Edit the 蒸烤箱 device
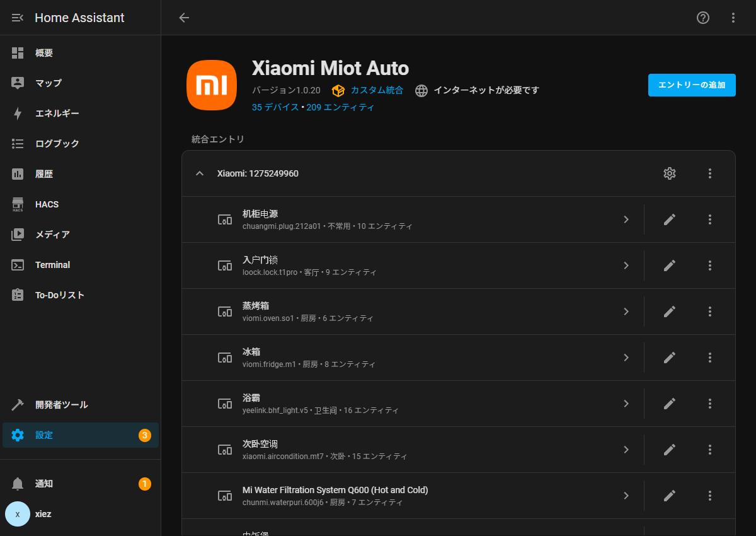This screenshot has height=536, width=756. (670, 312)
